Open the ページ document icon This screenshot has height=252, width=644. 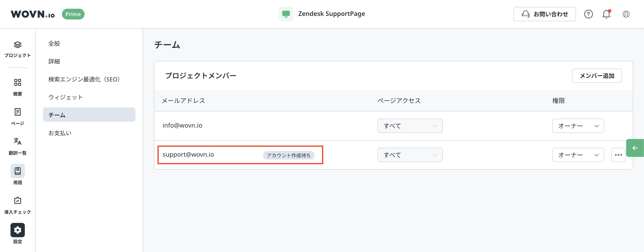click(x=17, y=112)
